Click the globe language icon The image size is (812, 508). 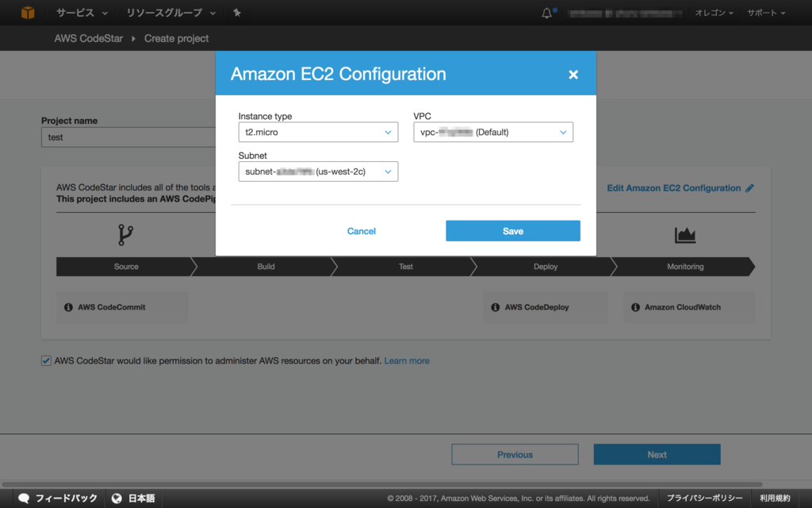[x=117, y=498]
